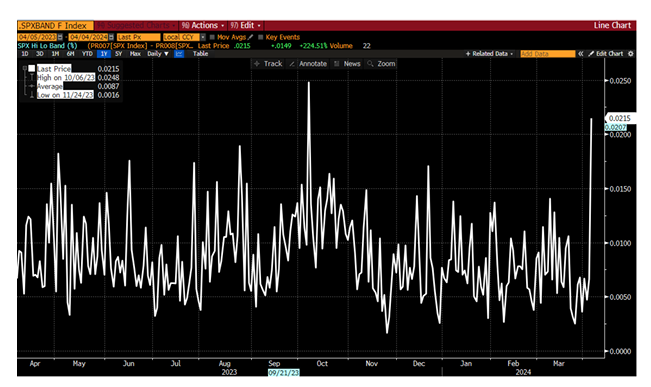Select the 1M time range

(55, 54)
